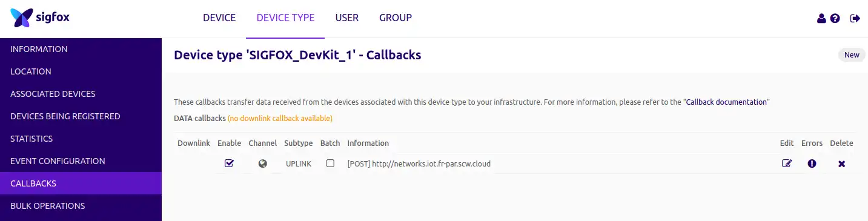Viewport: 868px width, 221px height.
Task: Open the Callback documentation link
Action: coord(726,102)
